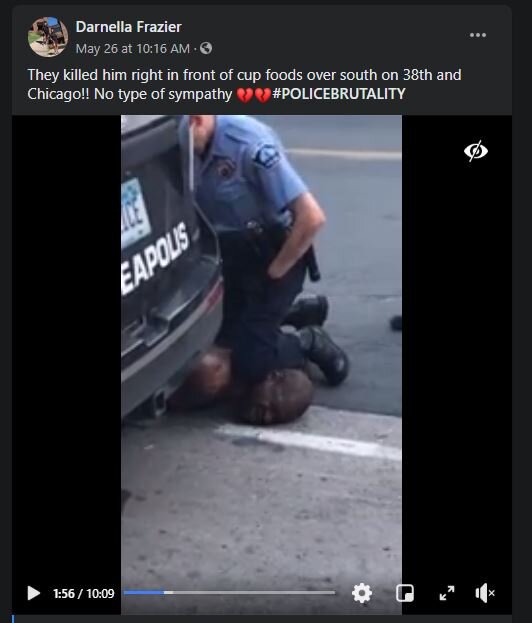Open the #POLICEBRUTALITY hashtag
This screenshot has height=623, width=532.
tap(339, 94)
